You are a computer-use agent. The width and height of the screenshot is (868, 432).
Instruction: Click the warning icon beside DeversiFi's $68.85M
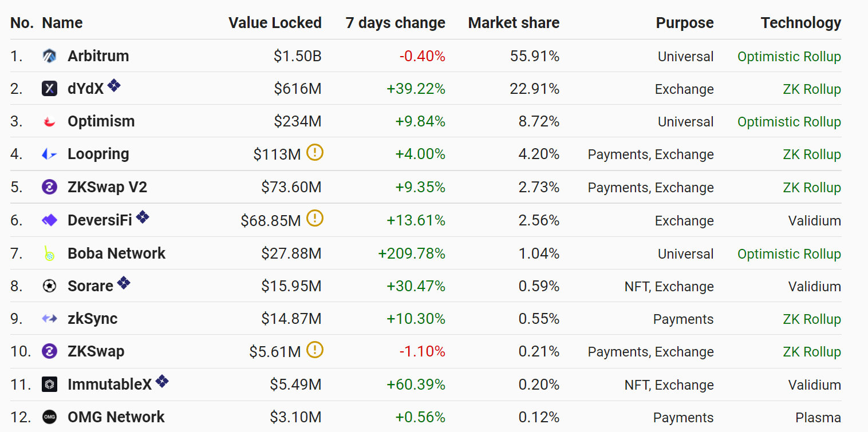click(315, 219)
